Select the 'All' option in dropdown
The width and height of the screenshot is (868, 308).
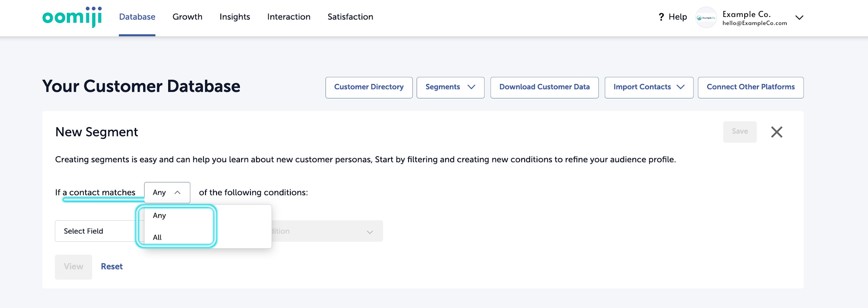pos(158,237)
